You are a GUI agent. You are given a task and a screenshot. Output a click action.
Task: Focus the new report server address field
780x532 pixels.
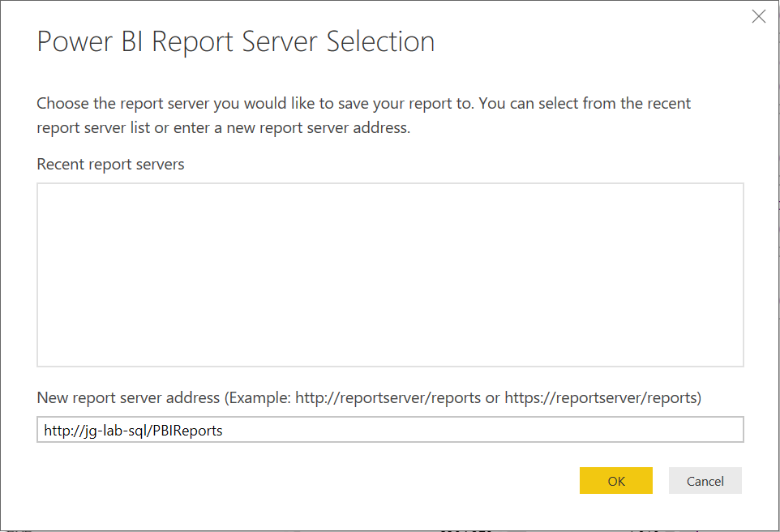coord(390,430)
